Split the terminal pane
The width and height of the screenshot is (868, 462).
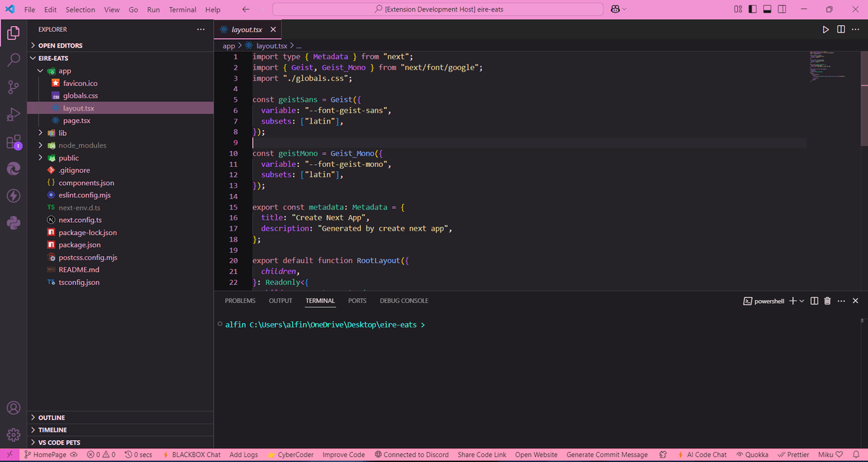click(x=814, y=301)
